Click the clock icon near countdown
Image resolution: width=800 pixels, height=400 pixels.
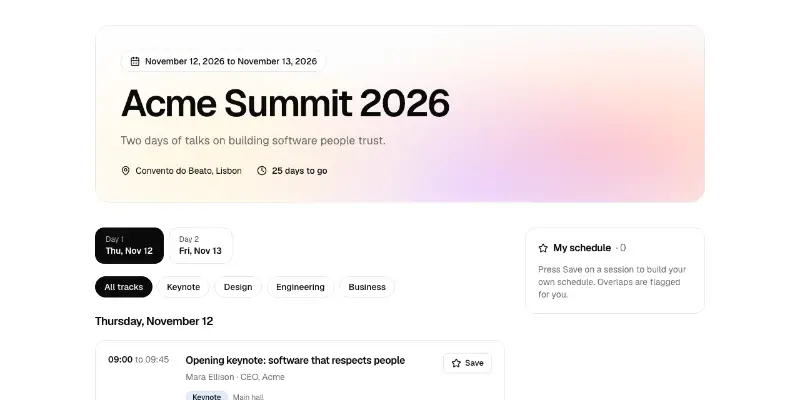(262, 170)
